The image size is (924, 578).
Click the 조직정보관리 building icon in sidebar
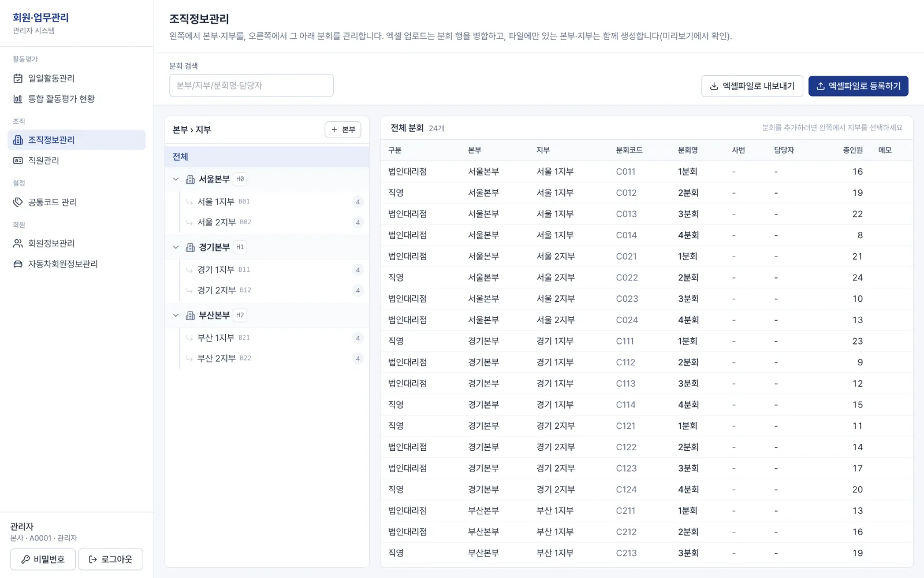click(18, 140)
